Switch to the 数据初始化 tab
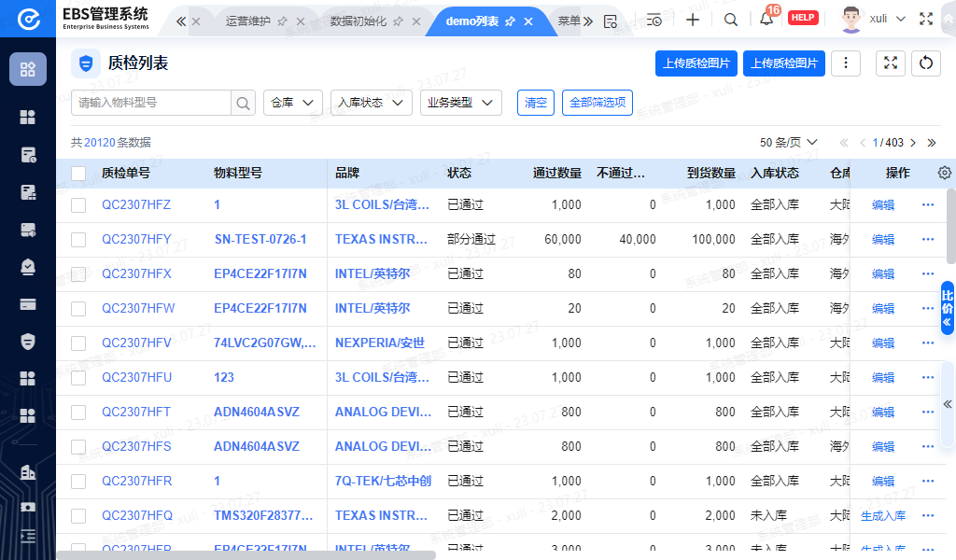 (358, 21)
